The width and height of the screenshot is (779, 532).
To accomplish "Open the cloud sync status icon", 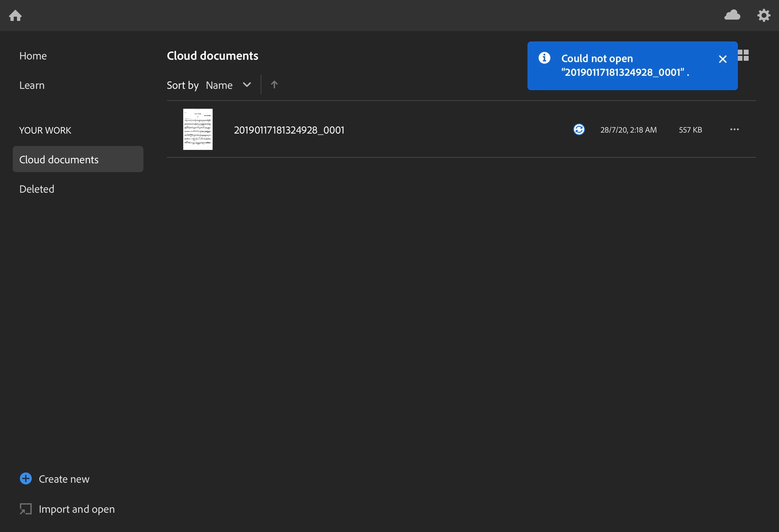I will click(732, 15).
